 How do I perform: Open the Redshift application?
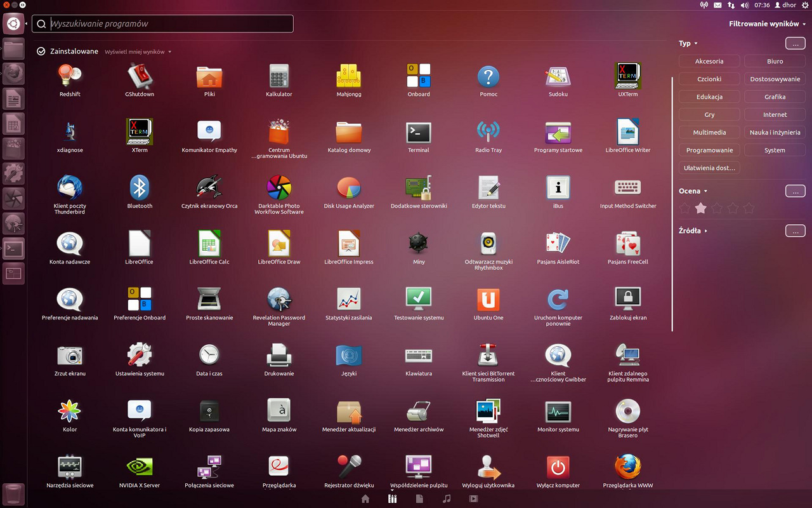coord(70,81)
